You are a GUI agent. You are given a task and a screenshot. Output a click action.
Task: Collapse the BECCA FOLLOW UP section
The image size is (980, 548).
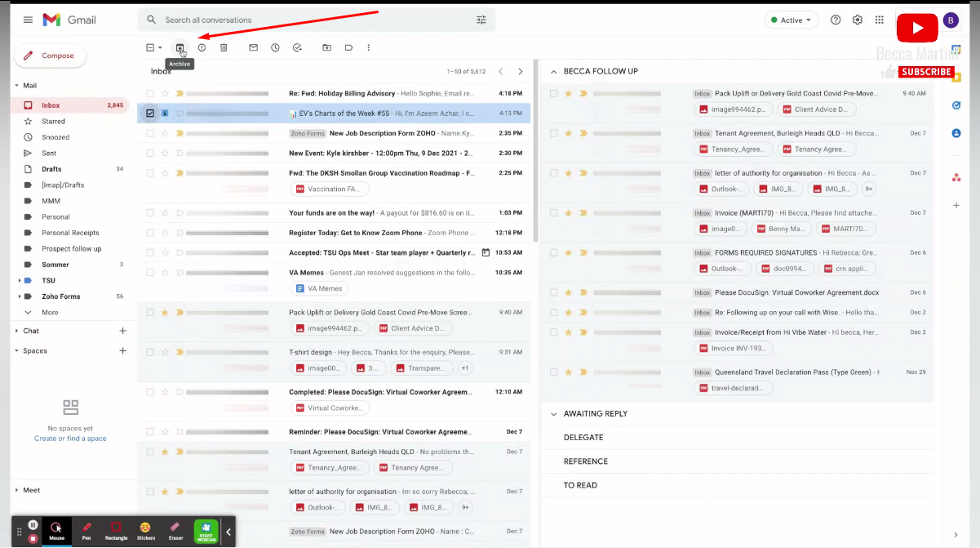point(554,72)
